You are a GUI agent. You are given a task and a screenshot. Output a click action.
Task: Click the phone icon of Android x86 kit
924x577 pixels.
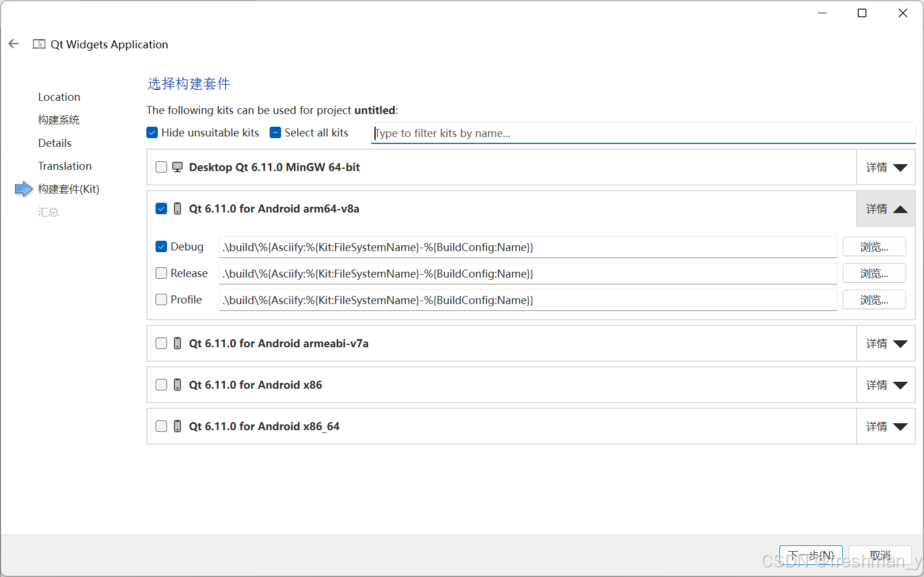pos(177,385)
